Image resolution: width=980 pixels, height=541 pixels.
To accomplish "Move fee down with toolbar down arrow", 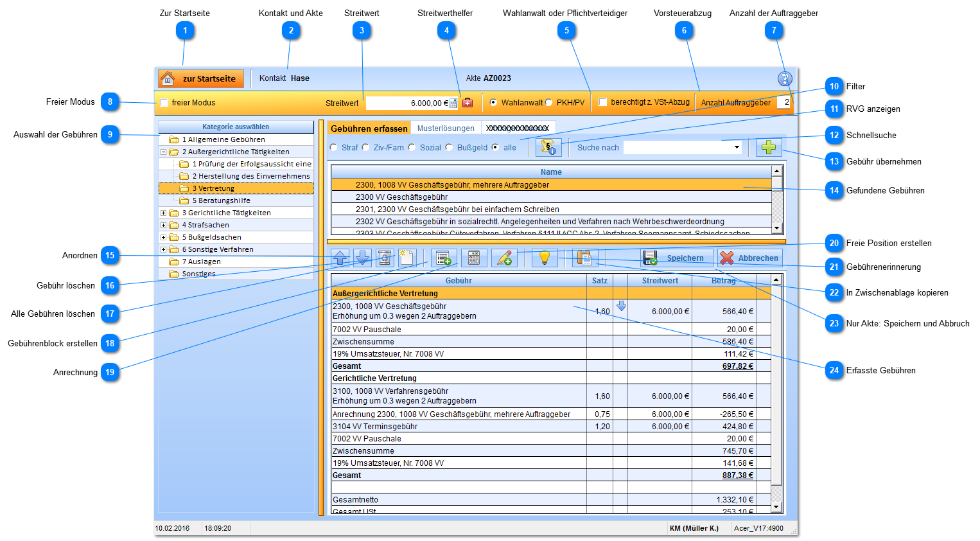I will click(x=363, y=258).
